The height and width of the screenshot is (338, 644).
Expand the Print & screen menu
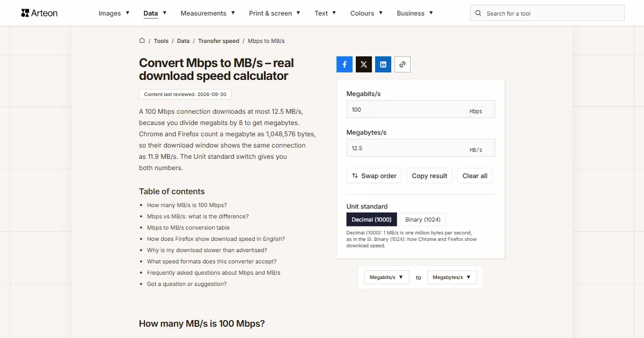(274, 13)
